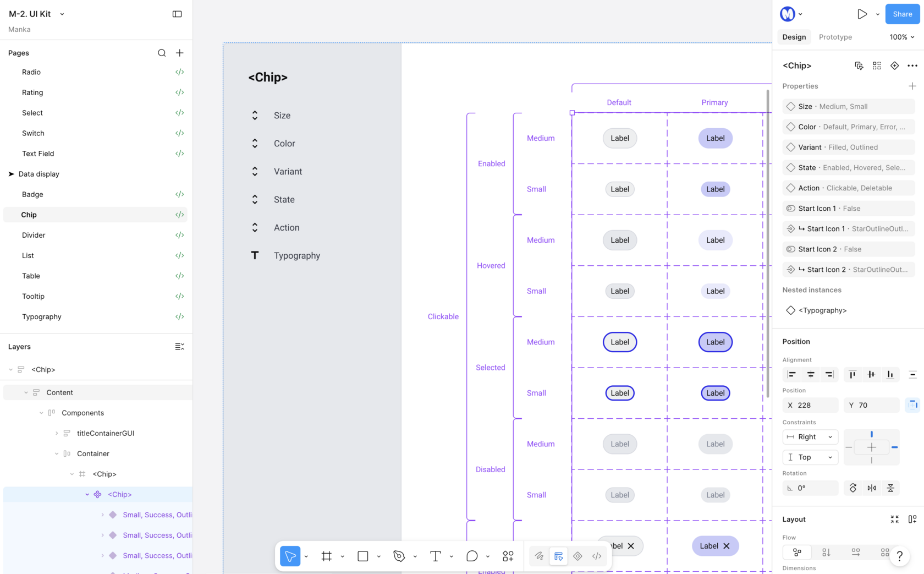
Task: Click the user avatar in the top bar
Action: pyautogui.click(x=788, y=14)
